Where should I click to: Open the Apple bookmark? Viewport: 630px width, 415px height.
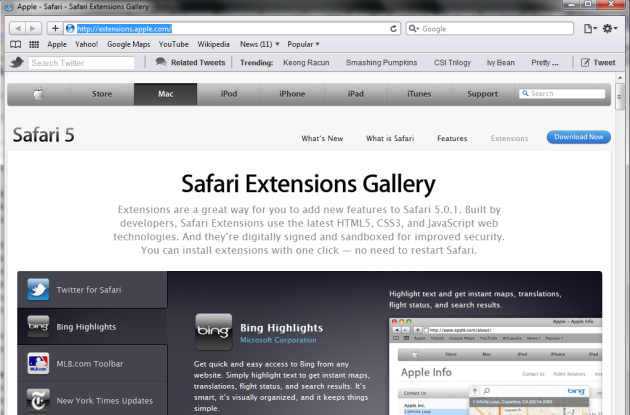click(57, 44)
